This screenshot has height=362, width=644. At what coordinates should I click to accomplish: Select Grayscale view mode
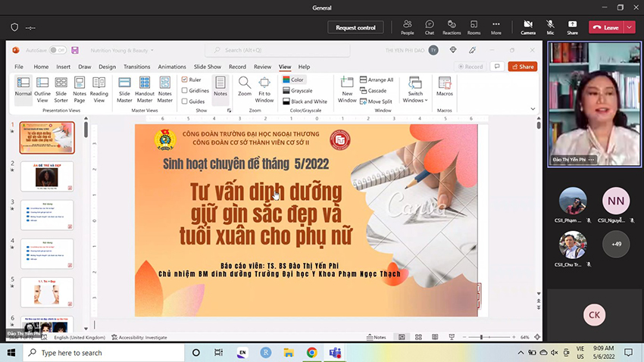tap(298, 90)
